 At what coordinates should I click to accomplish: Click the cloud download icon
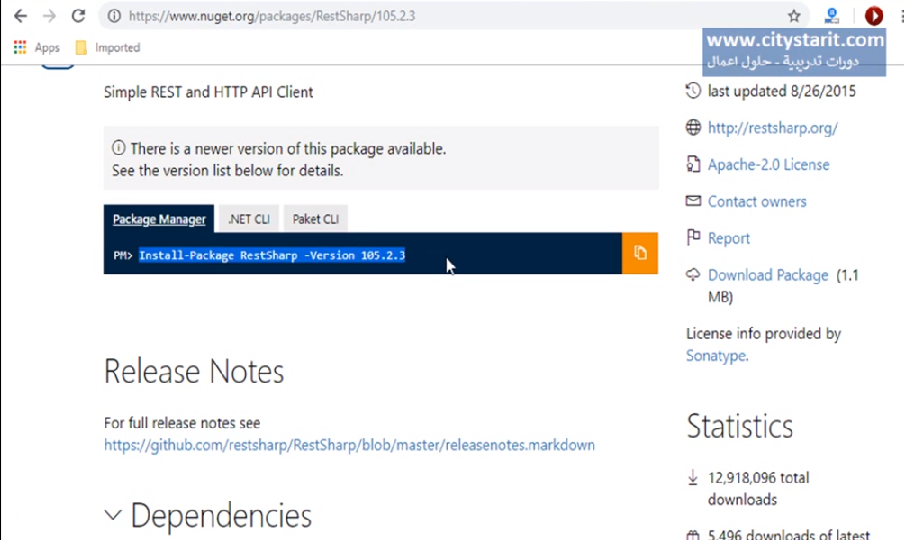pos(693,274)
